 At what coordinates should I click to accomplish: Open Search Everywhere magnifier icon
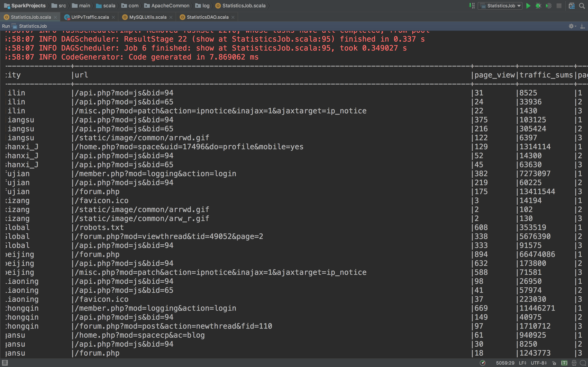582,6
